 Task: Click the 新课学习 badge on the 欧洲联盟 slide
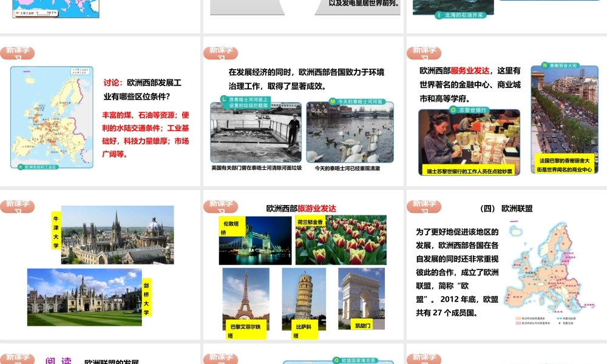point(424,206)
